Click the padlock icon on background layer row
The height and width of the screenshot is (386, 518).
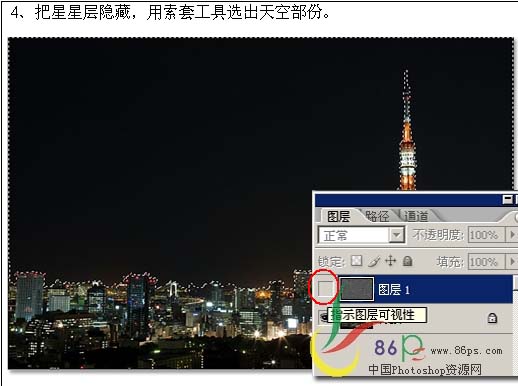(x=492, y=318)
